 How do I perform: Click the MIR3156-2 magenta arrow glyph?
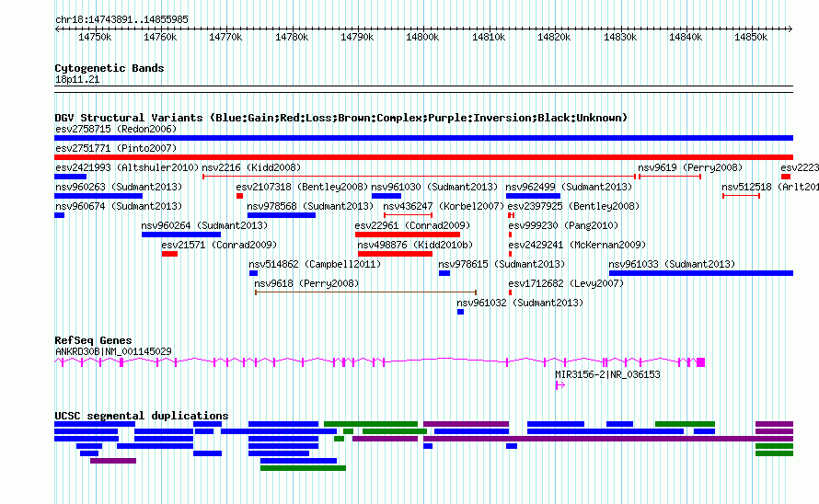pos(560,385)
